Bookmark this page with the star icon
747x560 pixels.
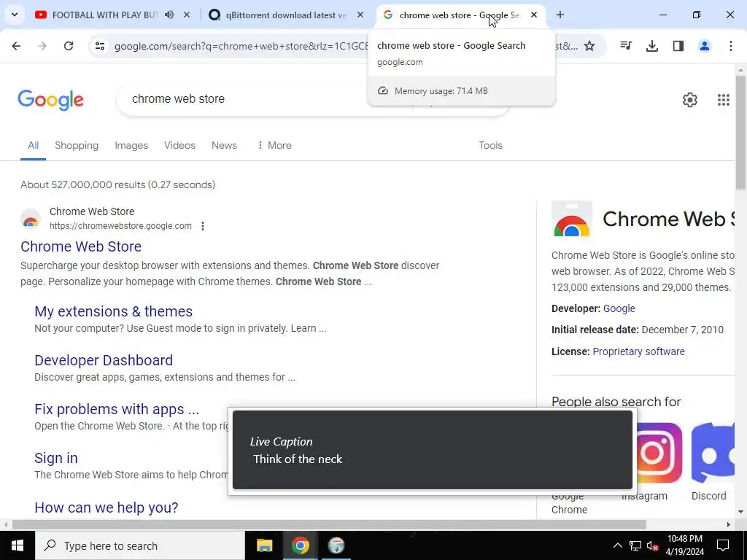pos(589,46)
